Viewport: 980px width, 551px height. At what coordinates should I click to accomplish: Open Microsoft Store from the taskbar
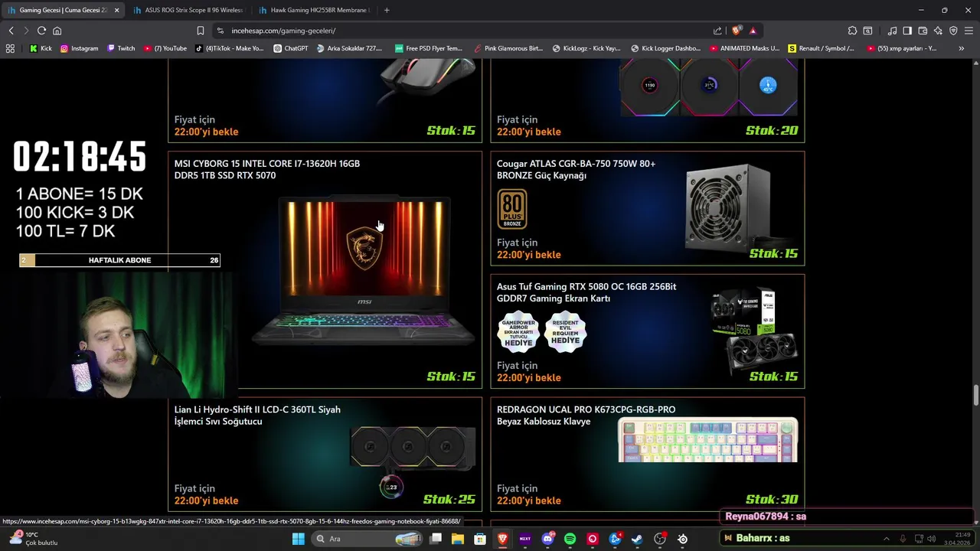pyautogui.click(x=480, y=539)
